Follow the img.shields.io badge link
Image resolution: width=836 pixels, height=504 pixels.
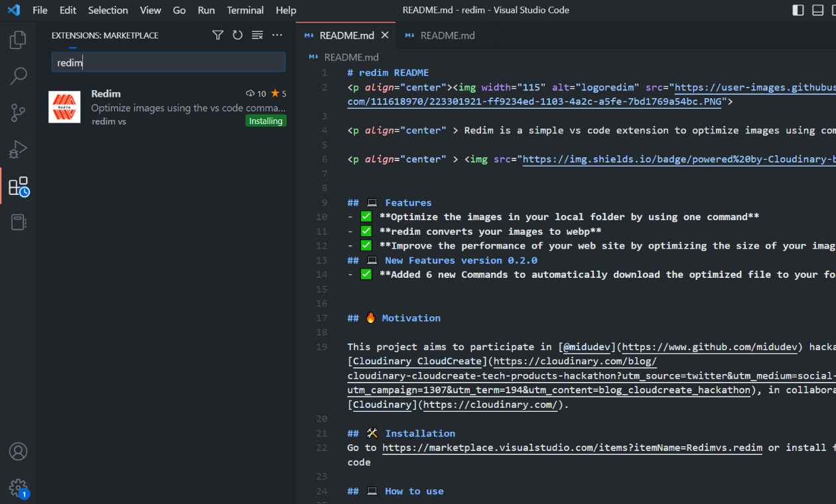(x=679, y=159)
